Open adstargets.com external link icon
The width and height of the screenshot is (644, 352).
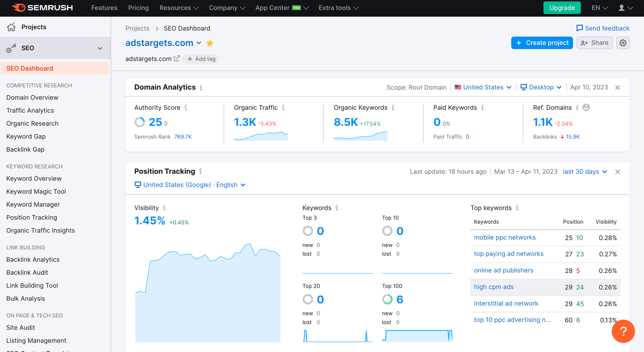[177, 58]
